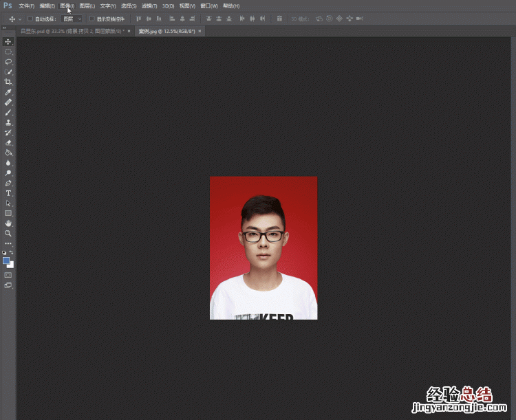This screenshot has width=516, height=420.
Task: Expand the collapsed toolbar double-arrow
Action: coord(5,28)
